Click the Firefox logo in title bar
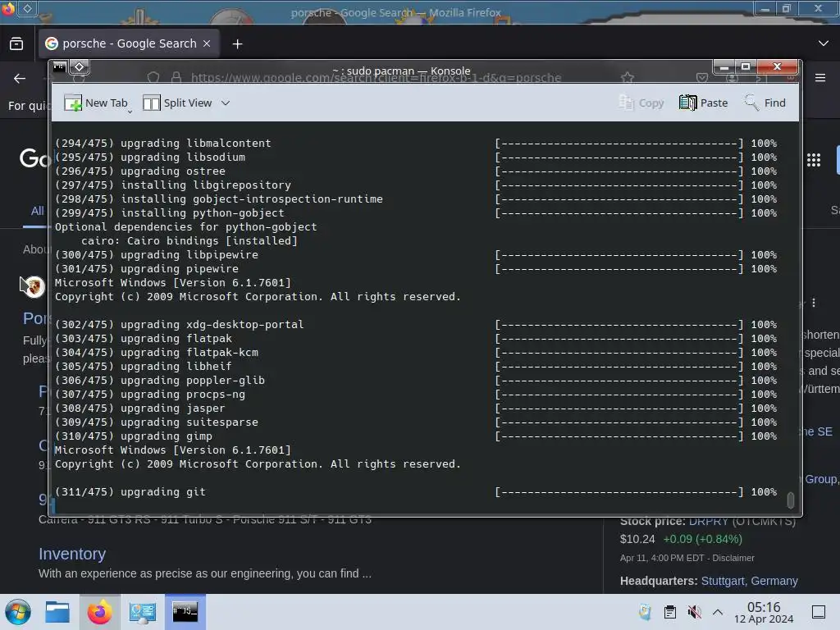The width and height of the screenshot is (840, 630). 8,8
